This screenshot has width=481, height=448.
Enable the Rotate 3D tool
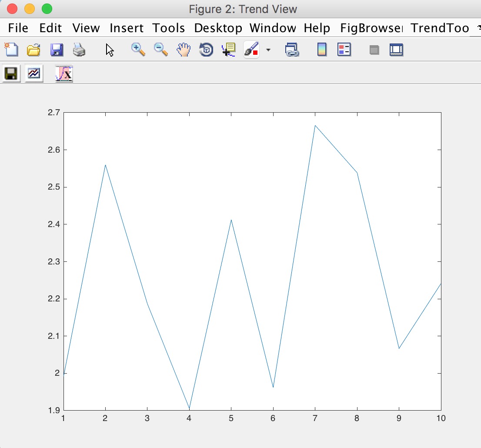(206, 50)
